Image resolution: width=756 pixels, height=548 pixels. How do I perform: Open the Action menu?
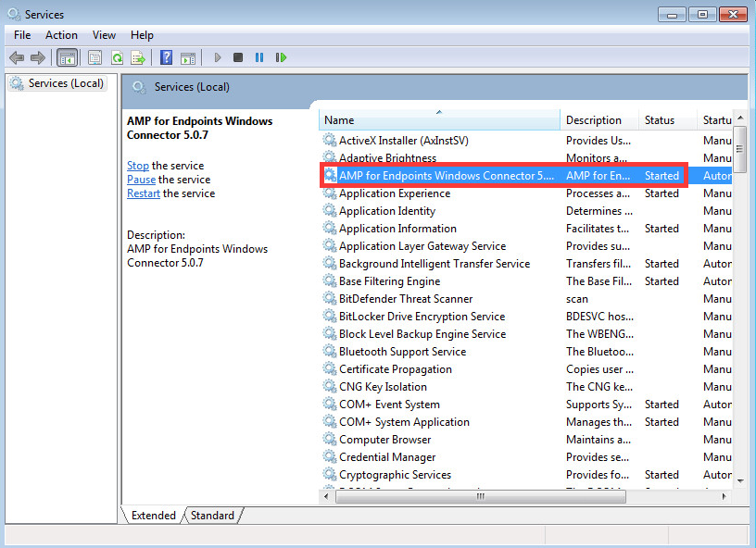point(61,35)
